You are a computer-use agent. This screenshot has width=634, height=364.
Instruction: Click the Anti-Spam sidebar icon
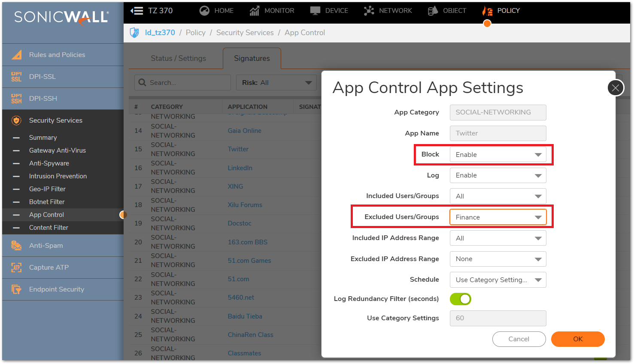coord(16,246)
